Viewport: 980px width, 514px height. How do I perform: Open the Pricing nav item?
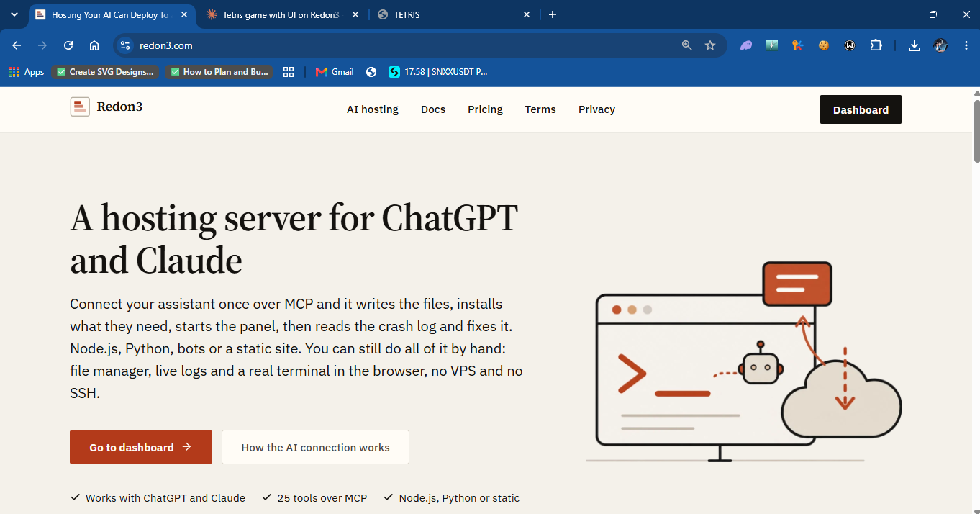click(485, 109)
